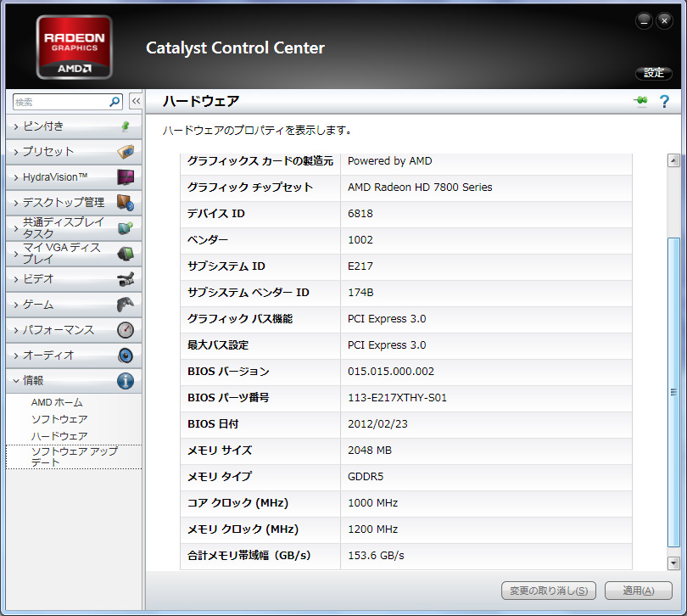Click the value AMD Radeon HD 7800 Series

click(x=420, y=188)
